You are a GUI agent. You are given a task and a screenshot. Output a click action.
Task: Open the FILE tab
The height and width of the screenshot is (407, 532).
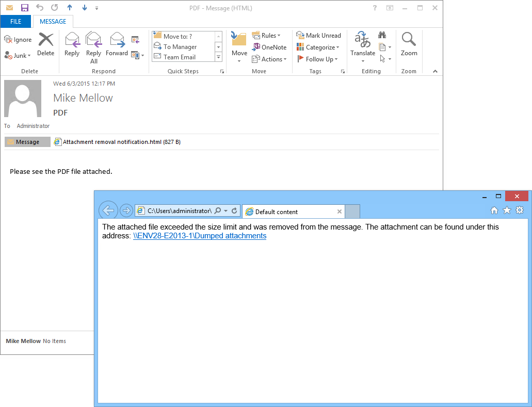(15, 21)
